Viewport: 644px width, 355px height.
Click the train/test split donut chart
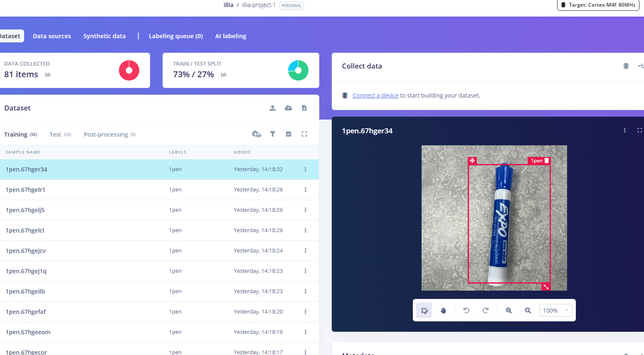[298, 70]
